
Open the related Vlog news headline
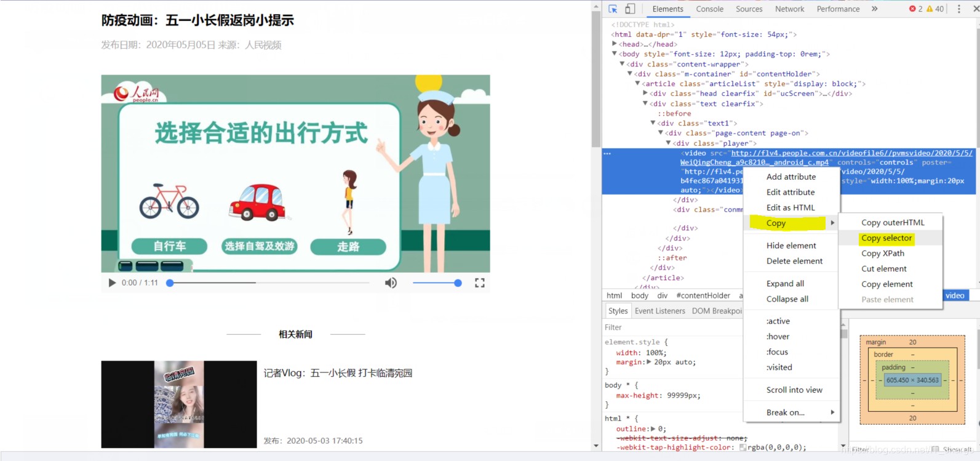click(x=338, y=373)
